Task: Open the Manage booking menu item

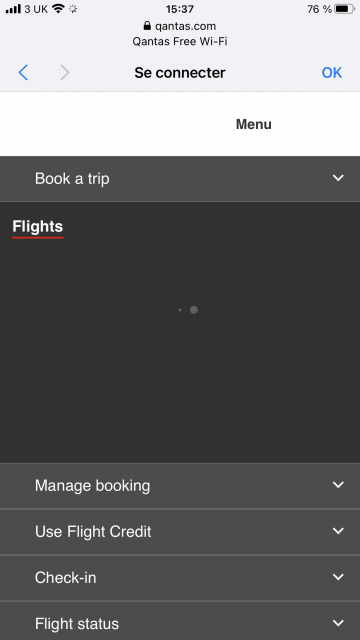Action: click(x=180, y=486)
